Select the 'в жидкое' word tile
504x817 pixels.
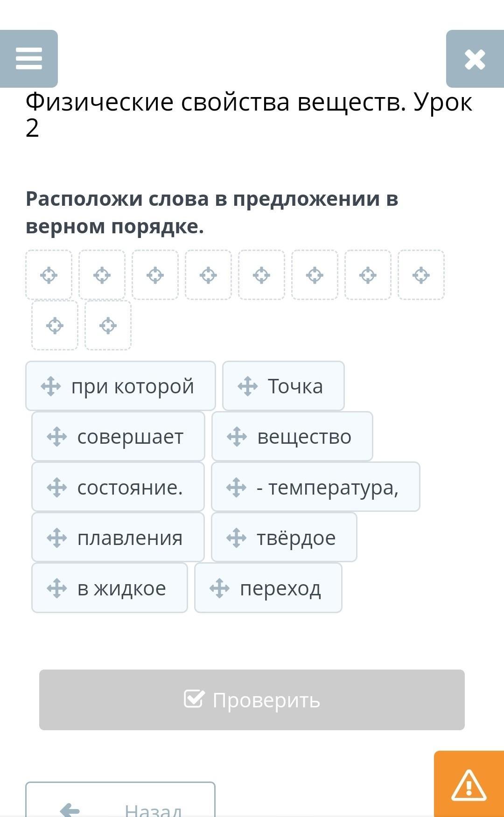[110, 588]
